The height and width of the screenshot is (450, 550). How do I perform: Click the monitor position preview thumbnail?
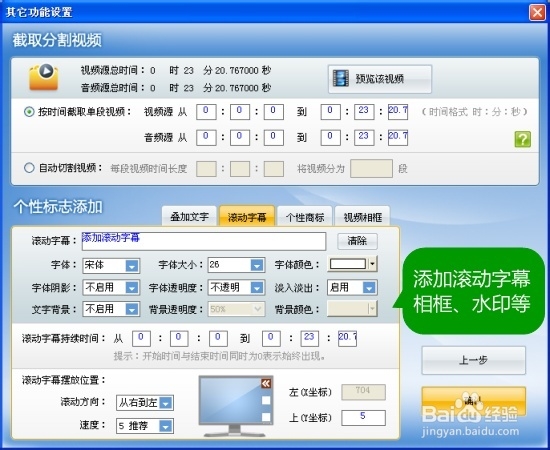[x=236, y=405]
